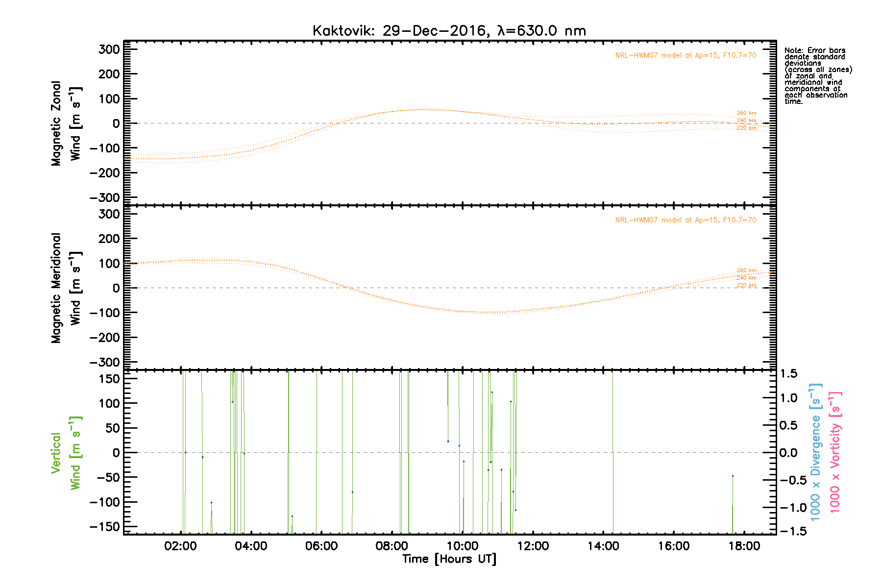
Task: Click the 0.5 tick on the divergence axis
Action: pyautogui.click(x=788, y=425)
